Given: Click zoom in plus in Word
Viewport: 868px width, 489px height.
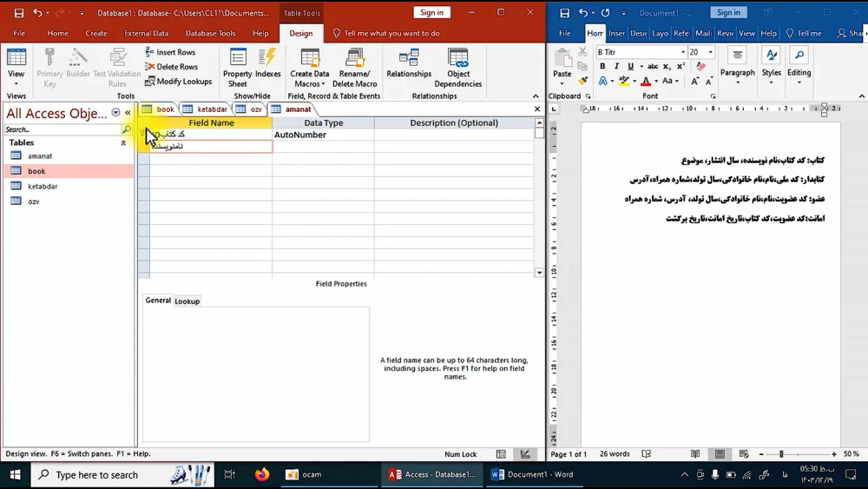Looking at the screenshot, I should [834, 454].
